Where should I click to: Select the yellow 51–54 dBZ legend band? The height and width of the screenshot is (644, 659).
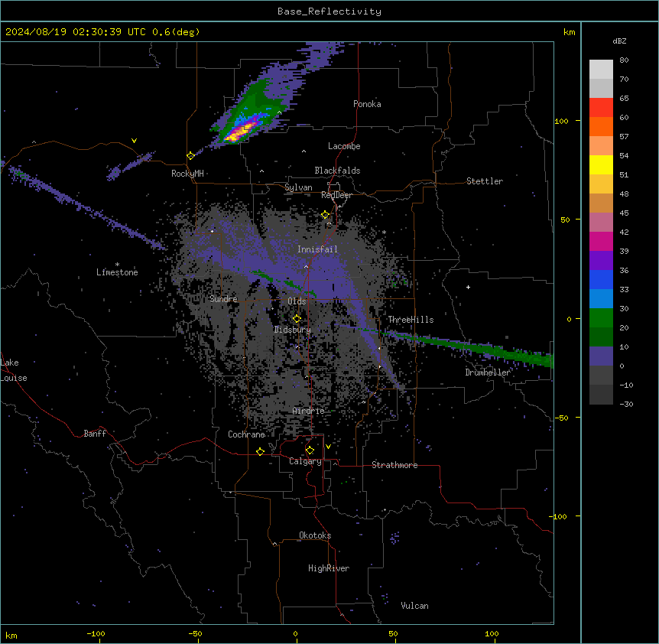(x=601, y=165)
